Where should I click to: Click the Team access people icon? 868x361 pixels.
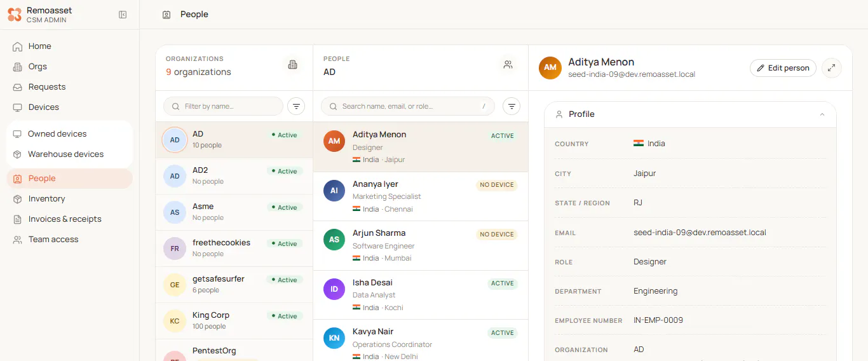click(17, 240)
